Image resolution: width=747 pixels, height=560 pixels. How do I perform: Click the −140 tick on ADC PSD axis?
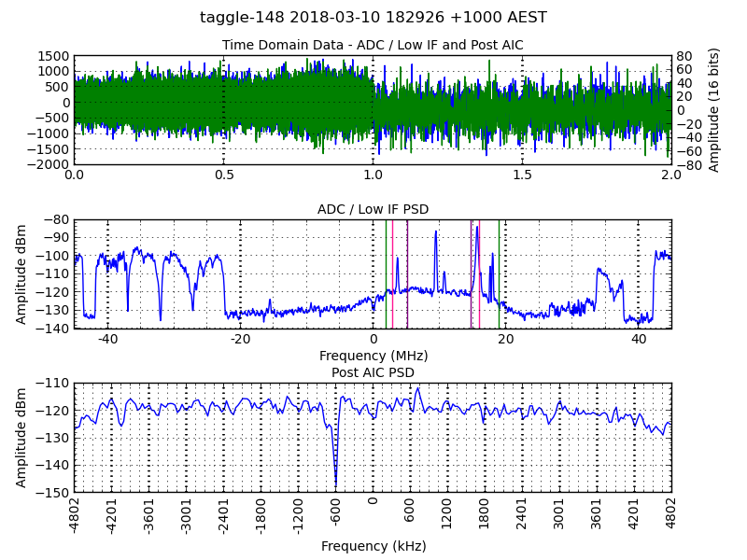coord(53,329)
